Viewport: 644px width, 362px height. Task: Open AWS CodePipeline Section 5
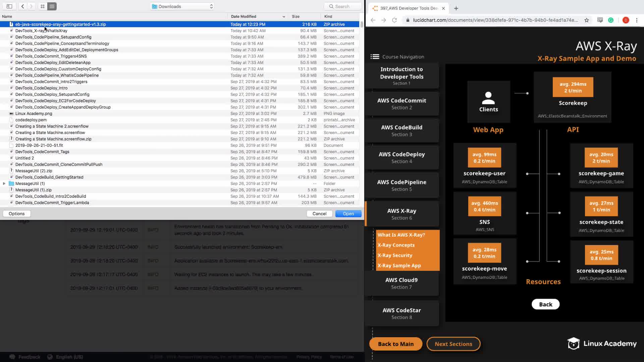tap(401, 185)
